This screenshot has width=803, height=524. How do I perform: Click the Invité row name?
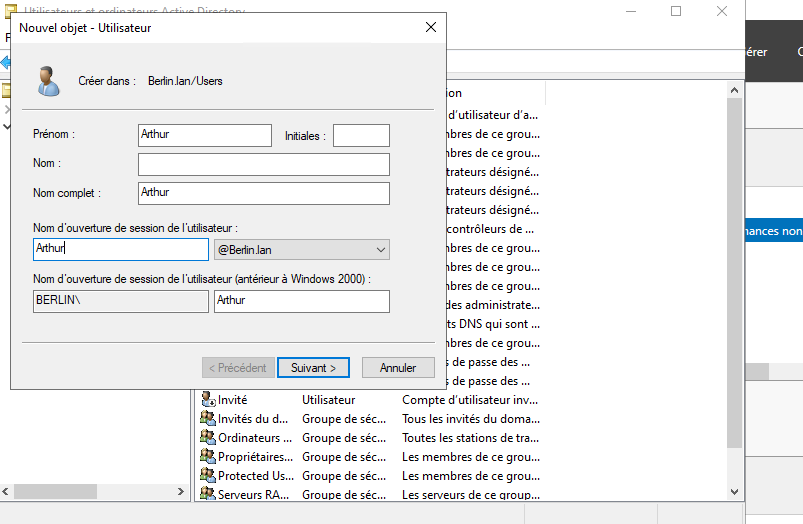click(233, 400)
